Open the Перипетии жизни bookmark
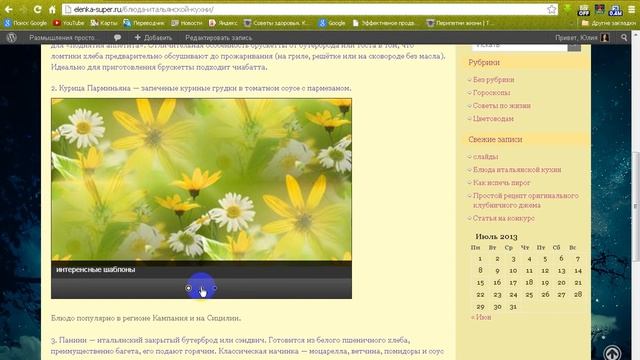 pyautogui.click(x=460, y=23)
